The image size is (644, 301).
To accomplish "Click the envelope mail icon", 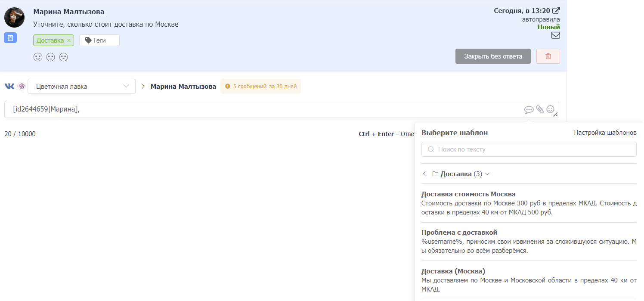I will (x=556, y=35).
